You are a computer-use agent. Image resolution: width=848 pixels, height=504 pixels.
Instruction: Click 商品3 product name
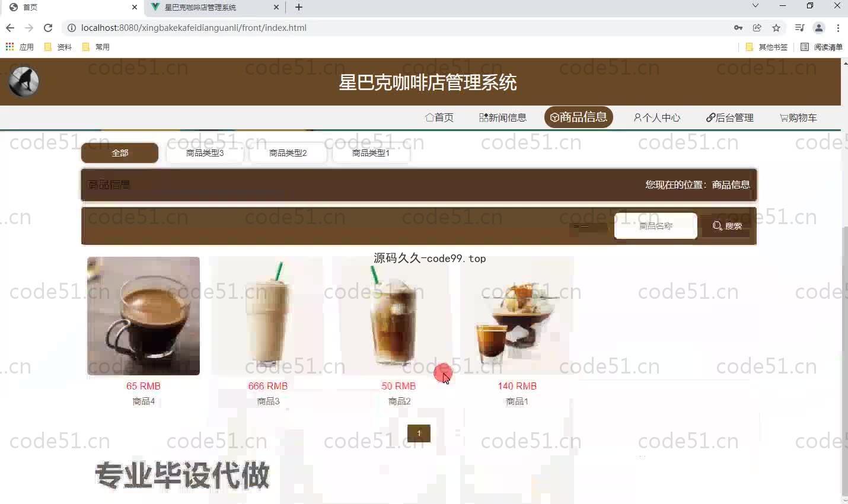268,401
